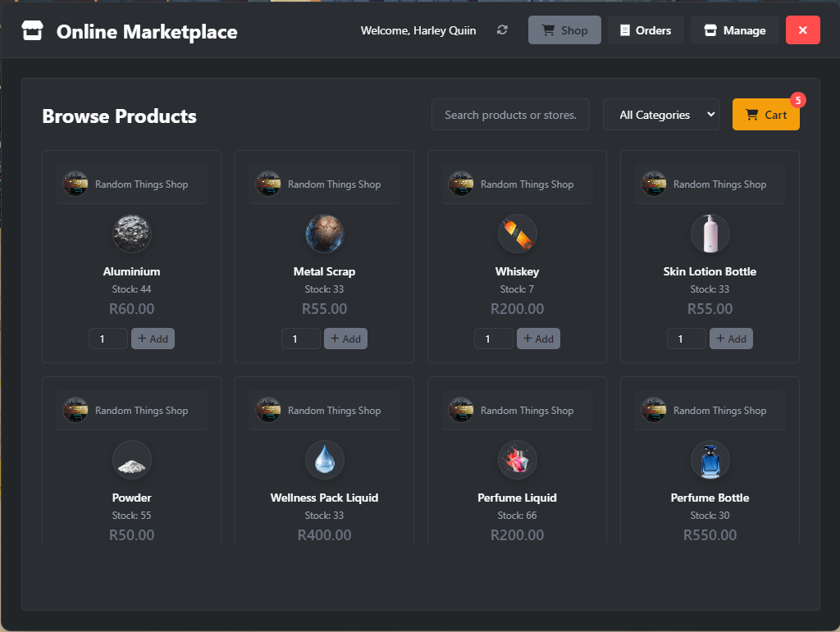
Task: Click the storefront logo icon in header
Action: [x=31, y=32]
